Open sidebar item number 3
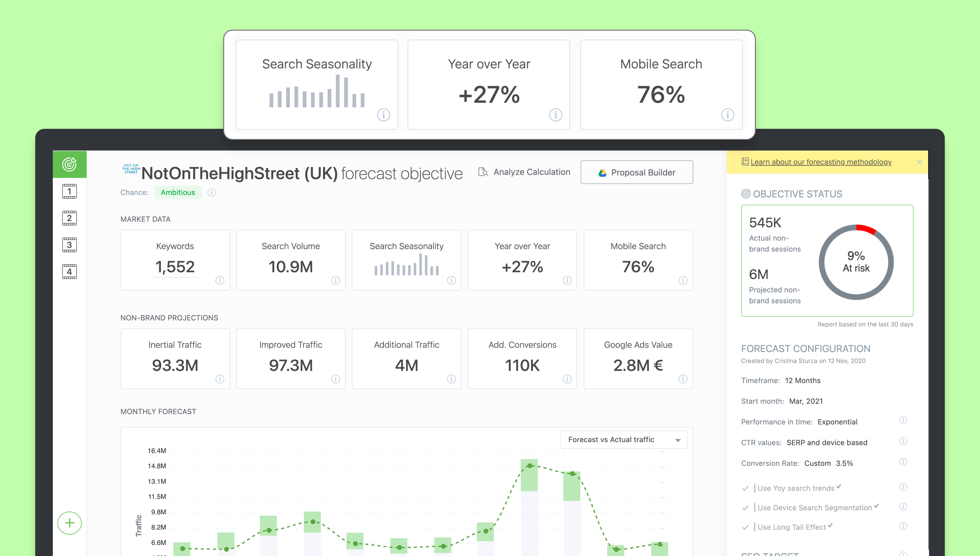Viewport: 980px width, 556px height. pos(69,245)
